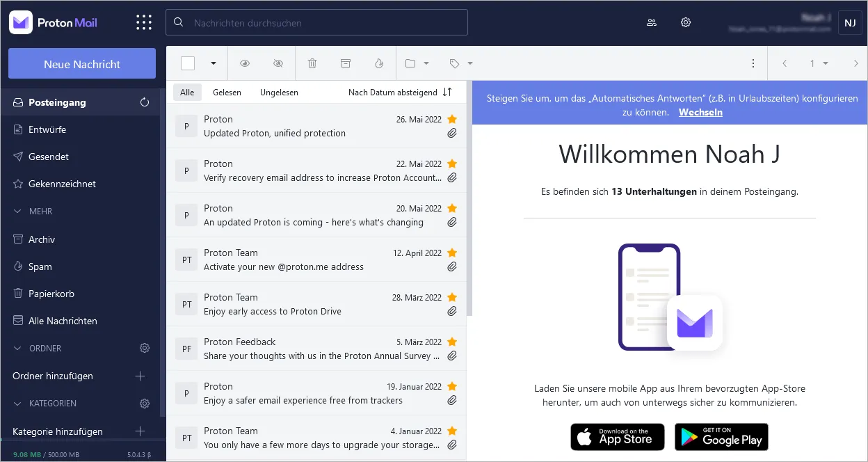This screenshot has height=462, width=868.
Task: Open contacts via the people icon
Action: (x=651, y=22)
